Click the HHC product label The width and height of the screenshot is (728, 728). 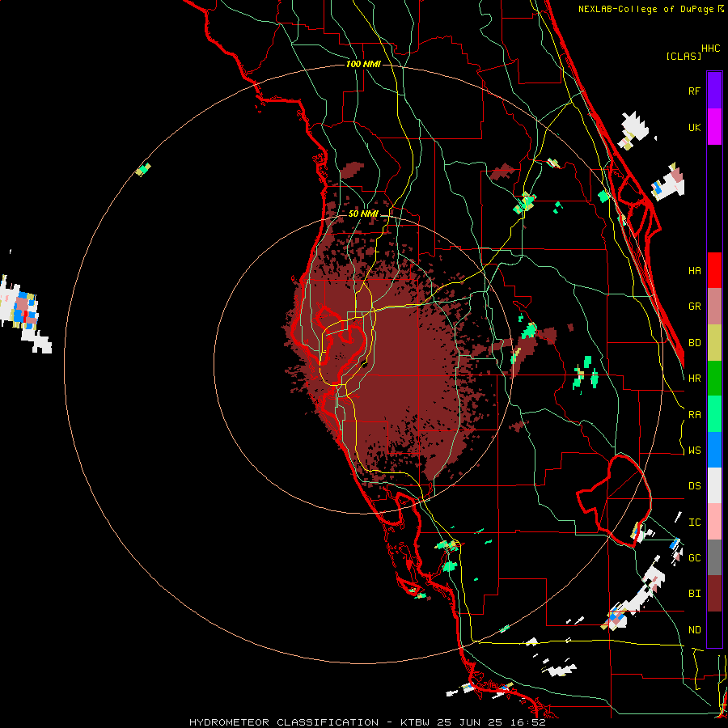pos(710,49)
